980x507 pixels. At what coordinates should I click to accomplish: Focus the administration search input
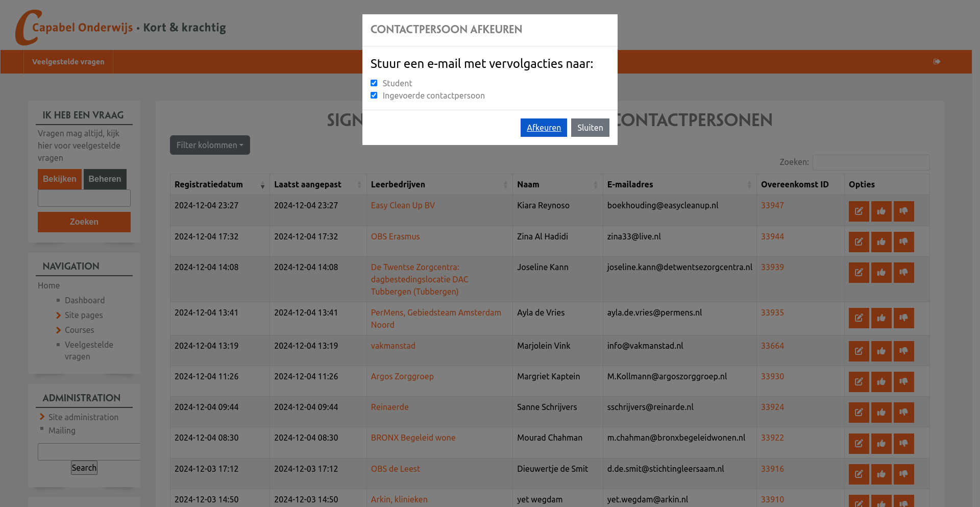pos(89,452)
